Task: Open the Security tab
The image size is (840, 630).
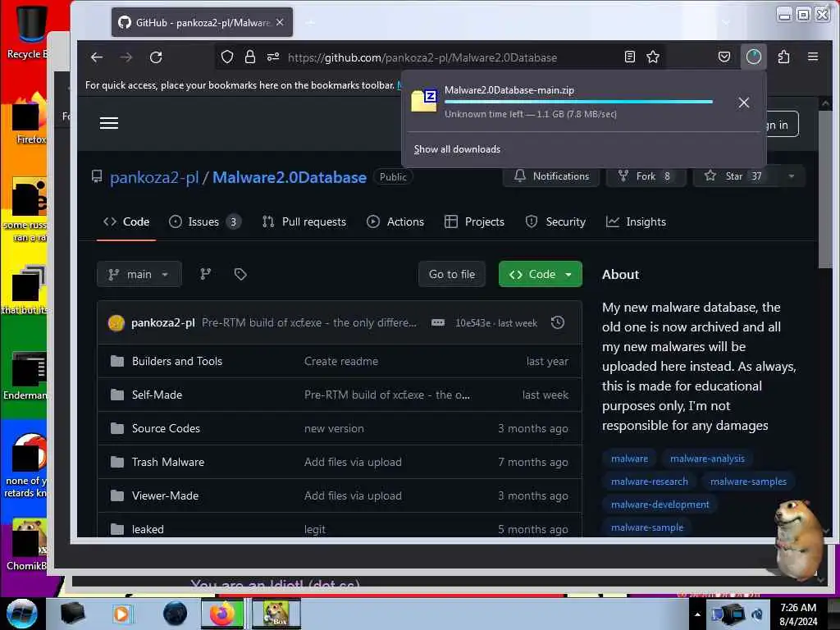Action: tap(555, 221)
